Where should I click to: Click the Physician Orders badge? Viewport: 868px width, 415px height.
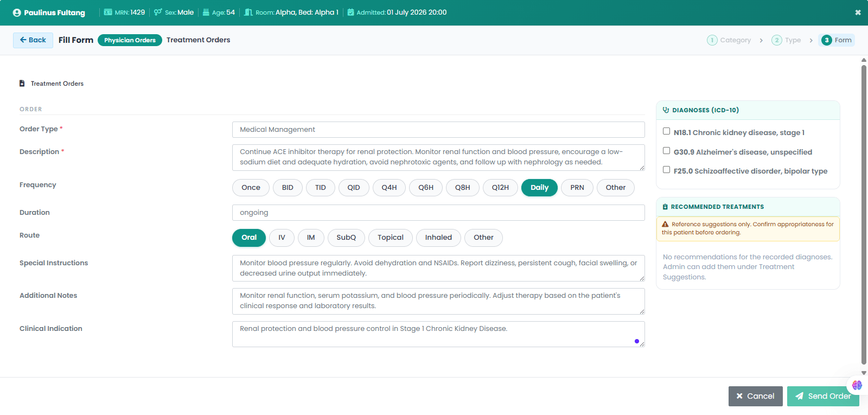[x=130, y=40]
